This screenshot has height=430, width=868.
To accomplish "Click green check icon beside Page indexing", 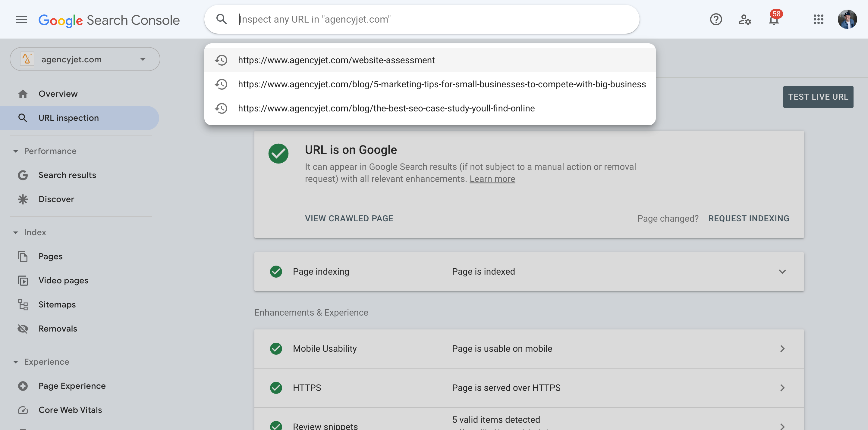I will 276,271.
